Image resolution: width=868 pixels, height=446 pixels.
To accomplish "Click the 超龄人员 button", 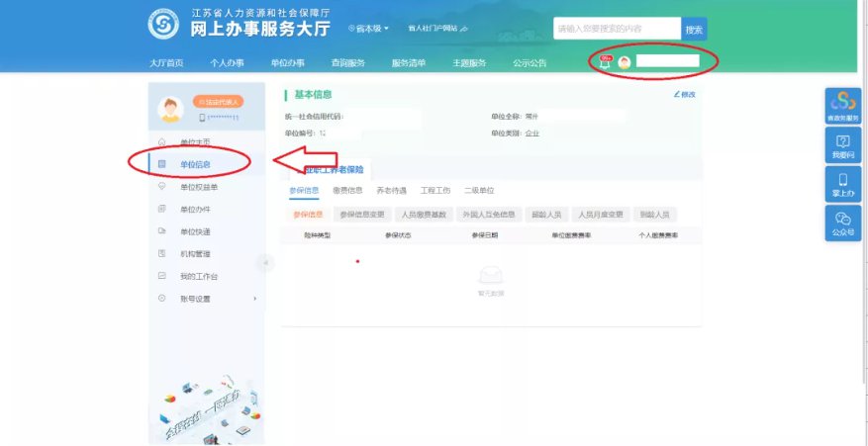I will click(546, 215).
